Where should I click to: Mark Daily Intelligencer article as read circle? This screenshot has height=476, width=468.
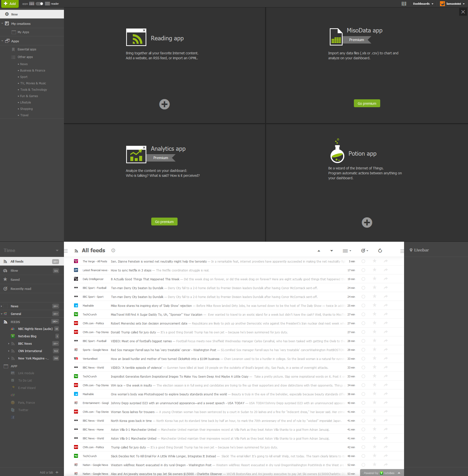tap(363, 279)
